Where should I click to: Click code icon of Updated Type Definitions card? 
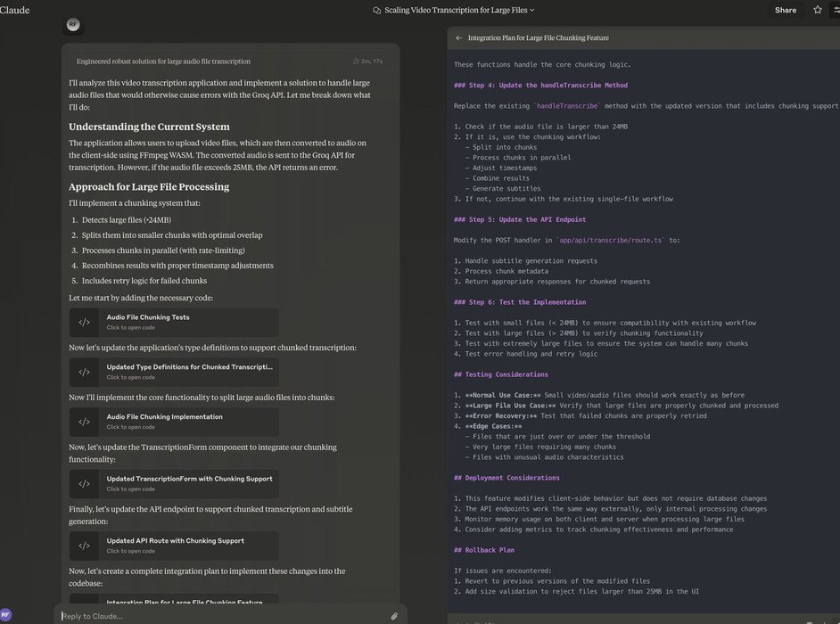[x=84, y=373]
